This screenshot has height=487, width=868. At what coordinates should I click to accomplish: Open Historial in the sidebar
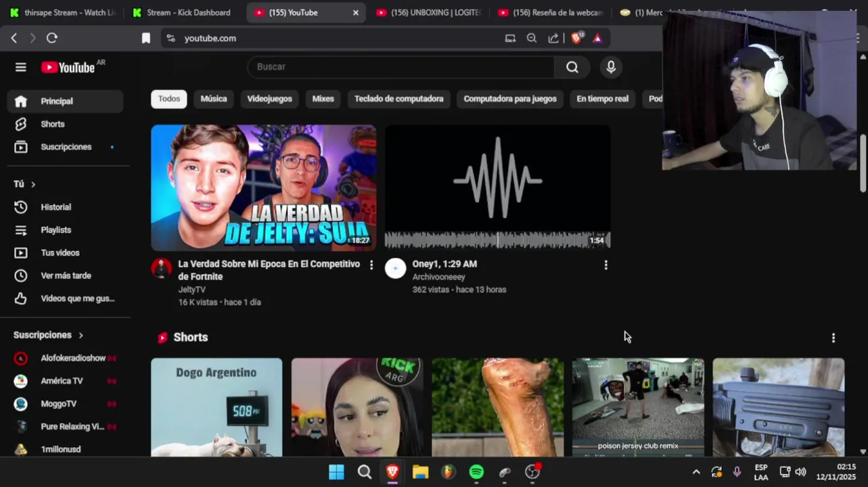coord(65,207)
